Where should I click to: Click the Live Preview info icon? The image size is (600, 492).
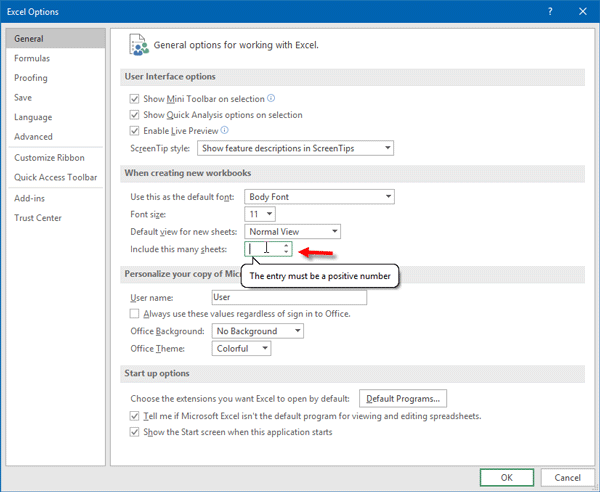pos(225,130)
